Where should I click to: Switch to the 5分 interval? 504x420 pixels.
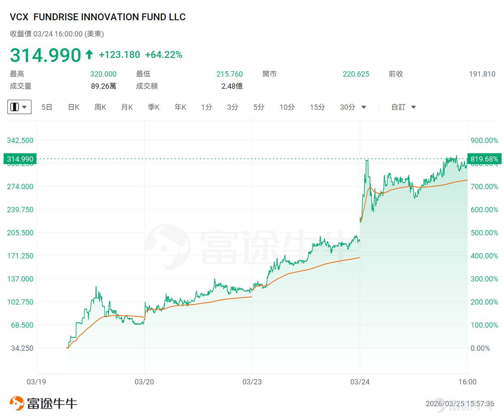pyautogui.click(x=259, y=107)
